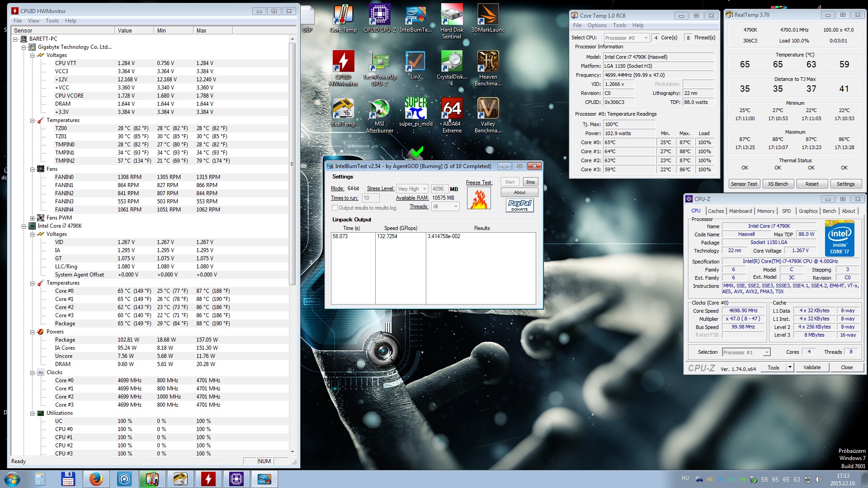Open CPUID HWMonitor desktop shortcut

tap(343, 68)
